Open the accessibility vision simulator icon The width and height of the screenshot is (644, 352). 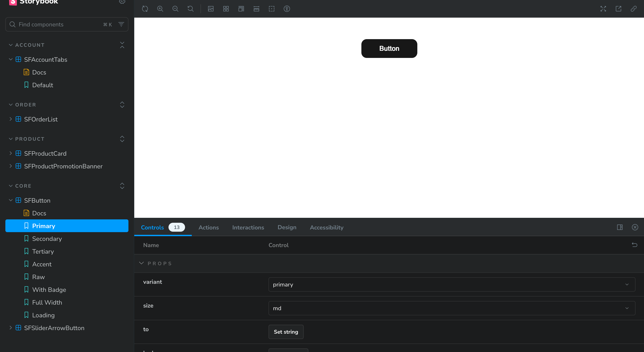click(x=287, y=9)
